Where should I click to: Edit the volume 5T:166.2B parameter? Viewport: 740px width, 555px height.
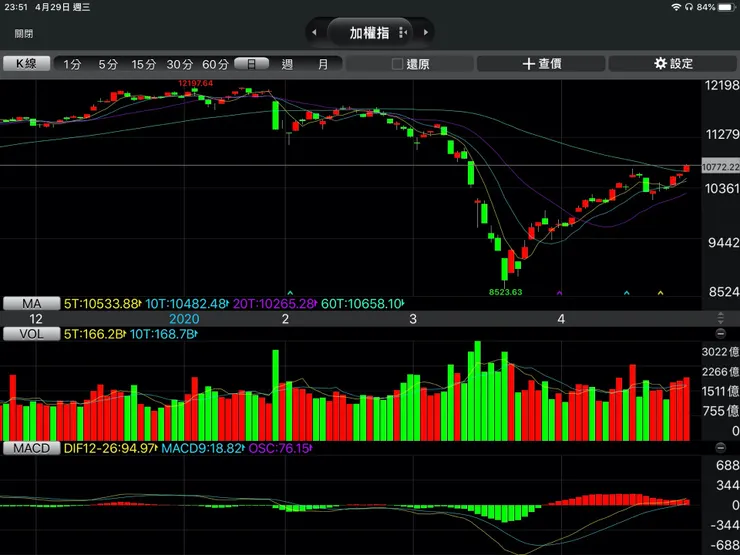click(x=94, y=334)
